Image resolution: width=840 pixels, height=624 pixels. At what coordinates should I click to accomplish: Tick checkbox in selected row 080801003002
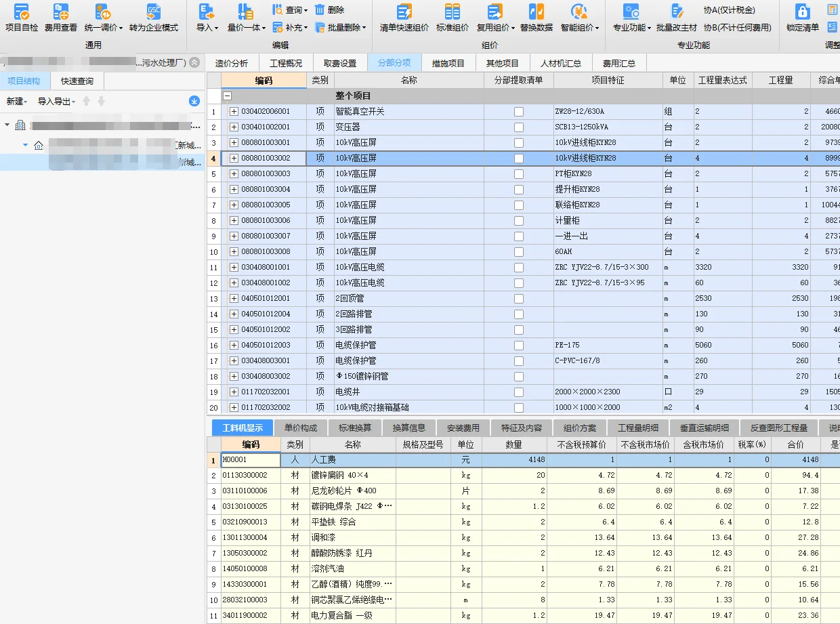tap(519, 159)
